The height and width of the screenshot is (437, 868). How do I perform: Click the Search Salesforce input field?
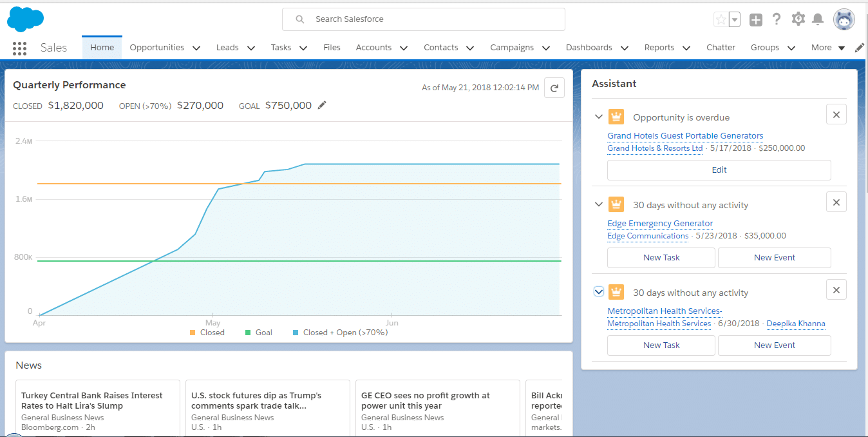(x=423, y=19)
